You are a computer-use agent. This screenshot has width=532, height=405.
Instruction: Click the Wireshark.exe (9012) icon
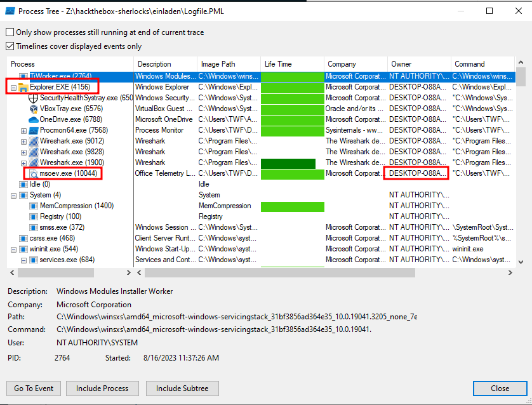click(x=34, y=141)
